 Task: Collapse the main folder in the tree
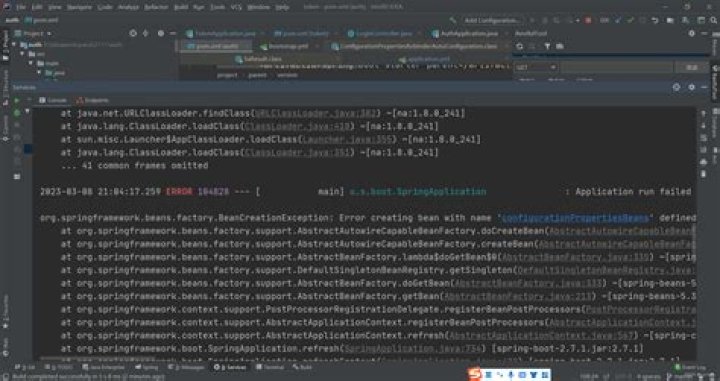point(30,63)
